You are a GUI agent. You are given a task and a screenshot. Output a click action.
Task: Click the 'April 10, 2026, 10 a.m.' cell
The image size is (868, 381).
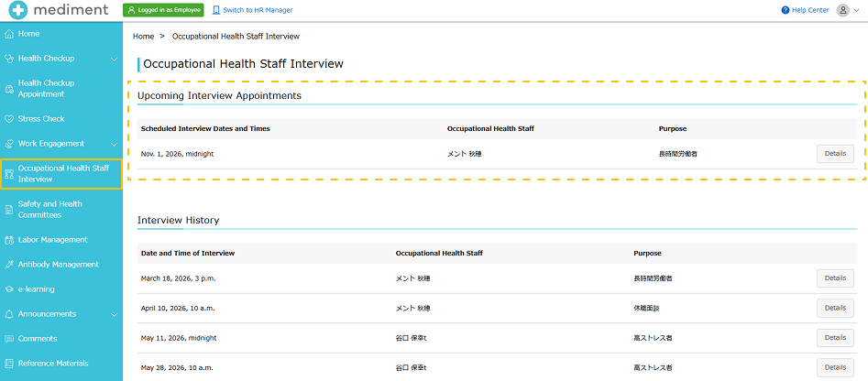pyautogui.click(x=178, y=308)
